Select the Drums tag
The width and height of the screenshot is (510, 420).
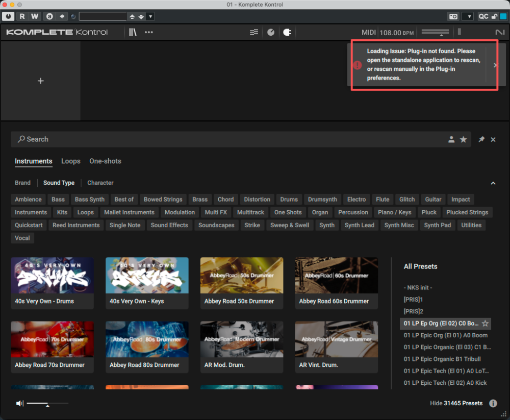289,199
